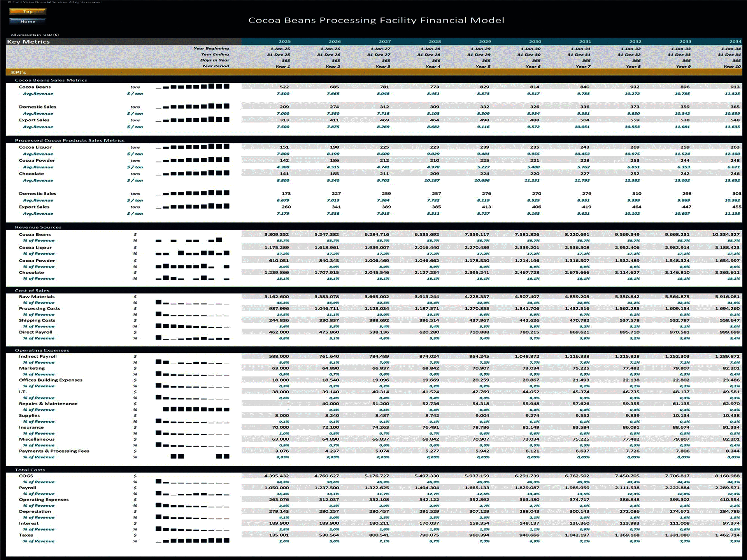Select Chocolate avg revenue value 8.800
Viewport: 747px width, 560px height.
[x=283, y=180]
